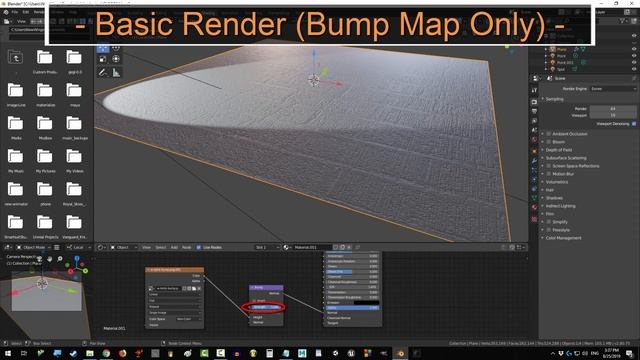Expand the Volumetrics panel

pyautogui.click(x=557, y=182)
